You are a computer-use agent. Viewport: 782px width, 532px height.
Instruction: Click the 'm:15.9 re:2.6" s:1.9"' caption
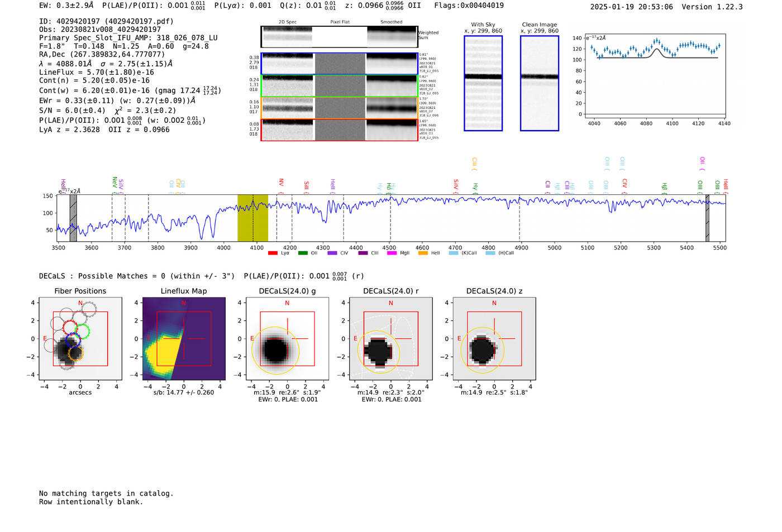pyautogui.click(x=287, y=392)
